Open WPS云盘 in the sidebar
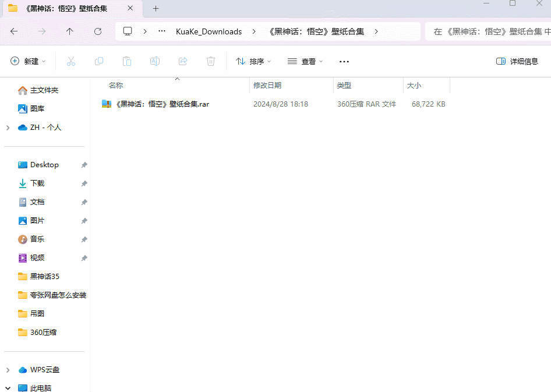Viewport: 551px width, 392px height. [x=38, y=370]
